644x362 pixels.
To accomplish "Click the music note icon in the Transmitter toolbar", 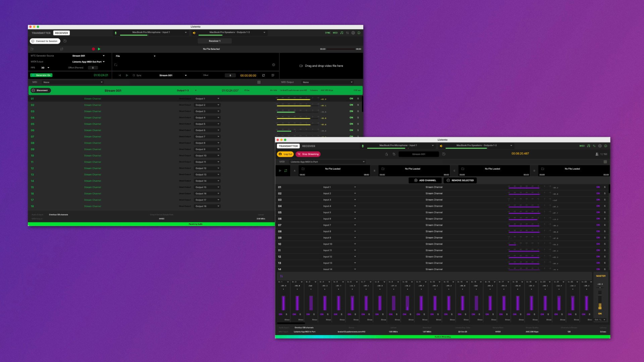I will (589, 146).
